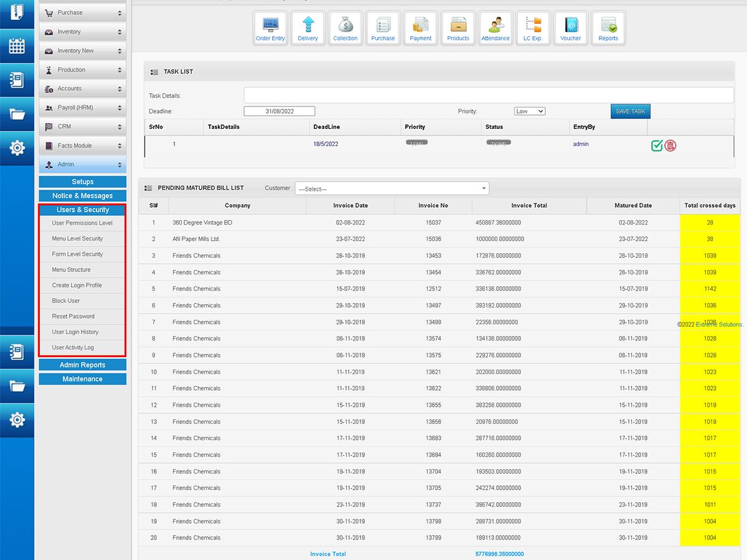747x560 pixels.
Task: Mark task done with green check icon
Action: click(x=657, y=146)
